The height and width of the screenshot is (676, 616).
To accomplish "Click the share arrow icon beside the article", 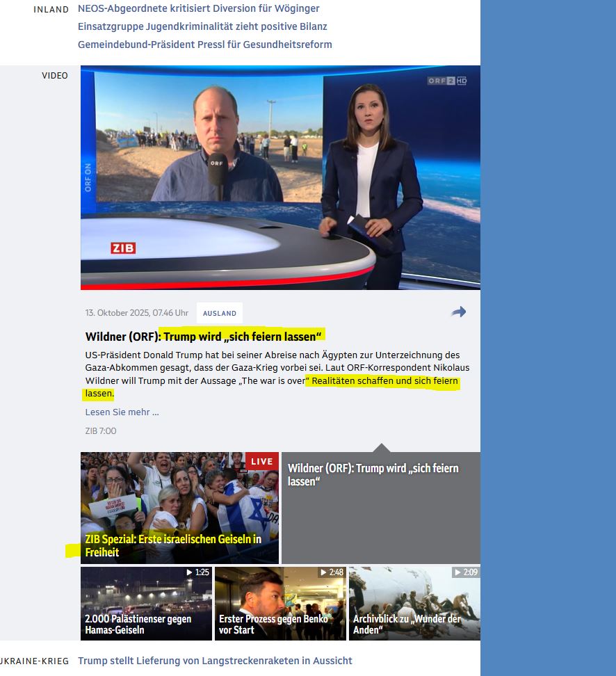I will 458,312.
